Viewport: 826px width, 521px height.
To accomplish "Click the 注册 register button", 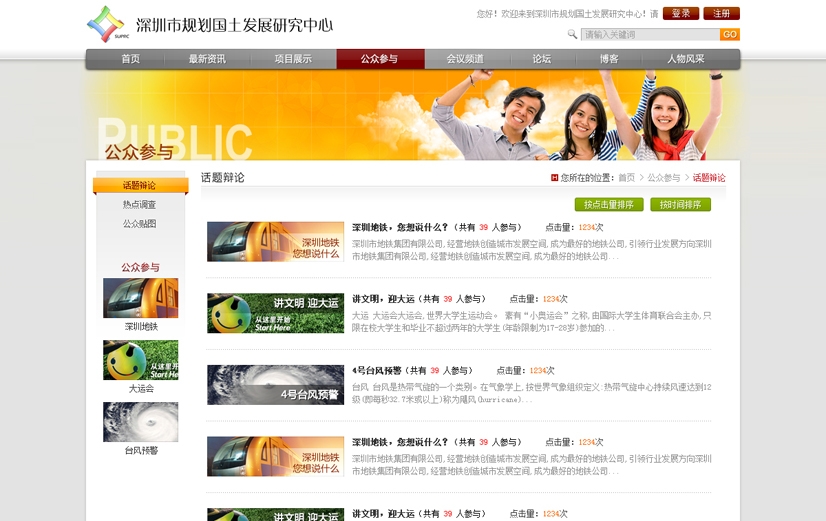I will click(x=721, y=14).
